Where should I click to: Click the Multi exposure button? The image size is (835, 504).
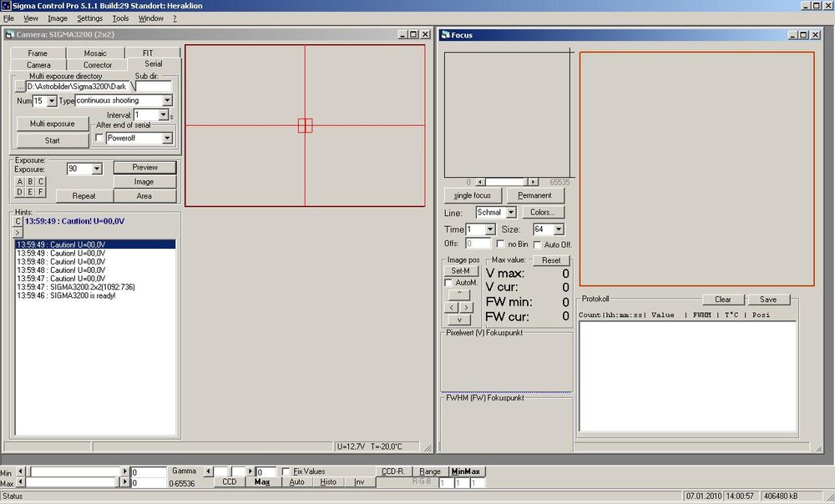53,123
